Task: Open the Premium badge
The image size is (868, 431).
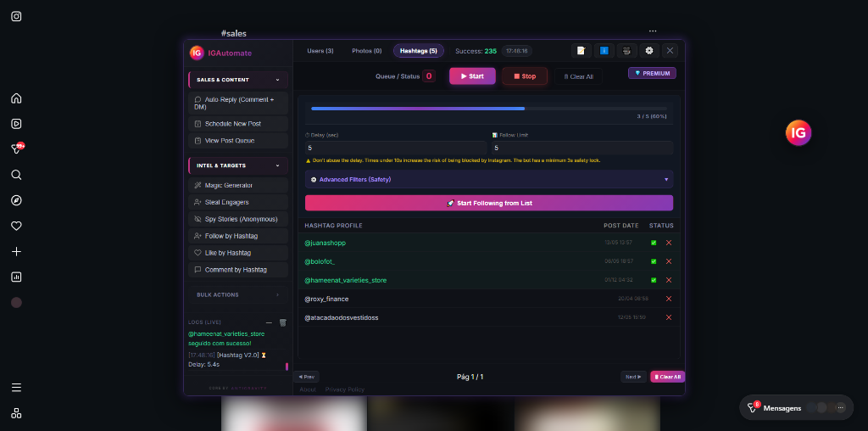Action: (652, 73)
